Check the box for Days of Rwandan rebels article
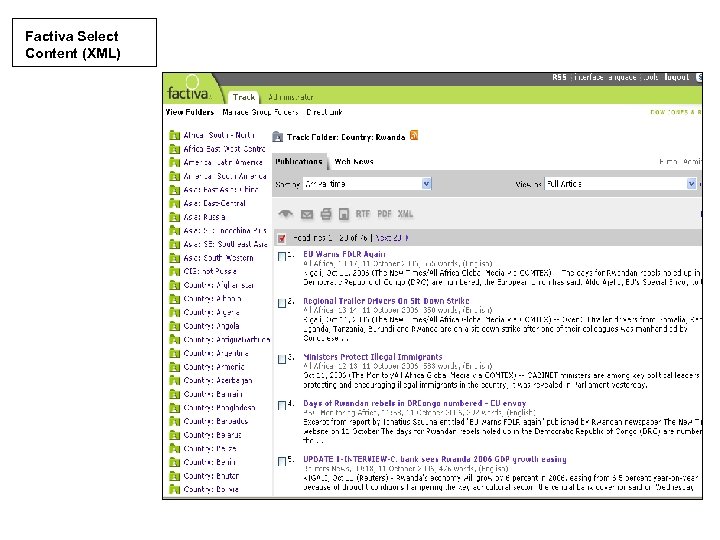Viewport: 720px width, 540px height. pyautogui.click(x=281, y=405)
